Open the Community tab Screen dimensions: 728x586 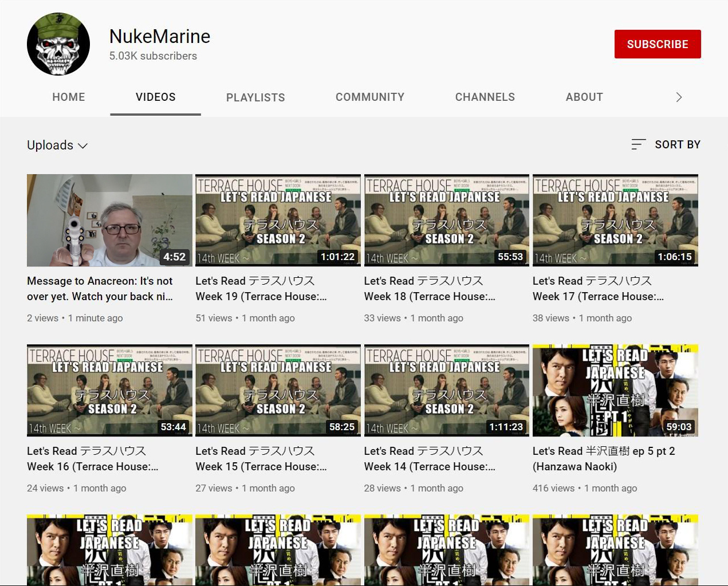click(370, 97)
